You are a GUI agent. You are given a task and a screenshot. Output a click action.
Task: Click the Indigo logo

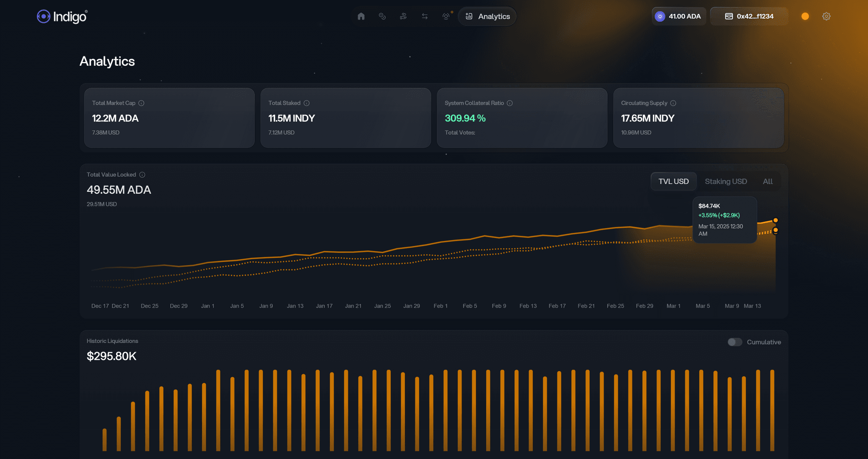[61, 17]
